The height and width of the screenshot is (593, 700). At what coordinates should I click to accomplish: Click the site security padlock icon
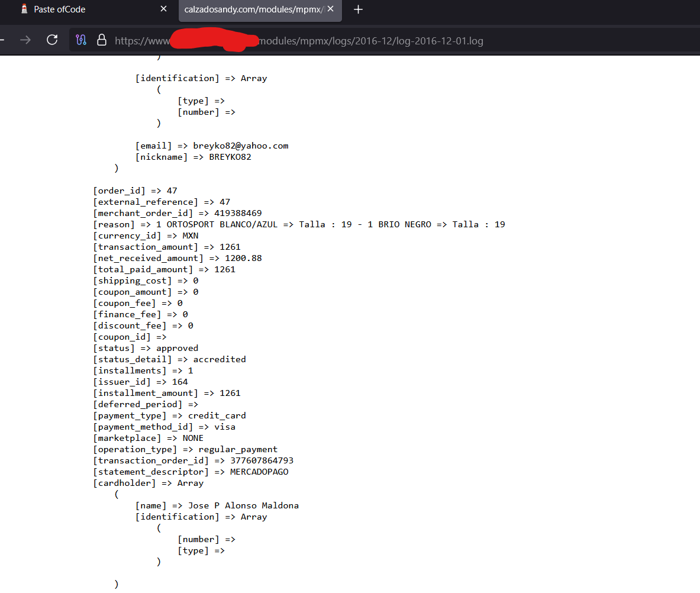(102, 40)
